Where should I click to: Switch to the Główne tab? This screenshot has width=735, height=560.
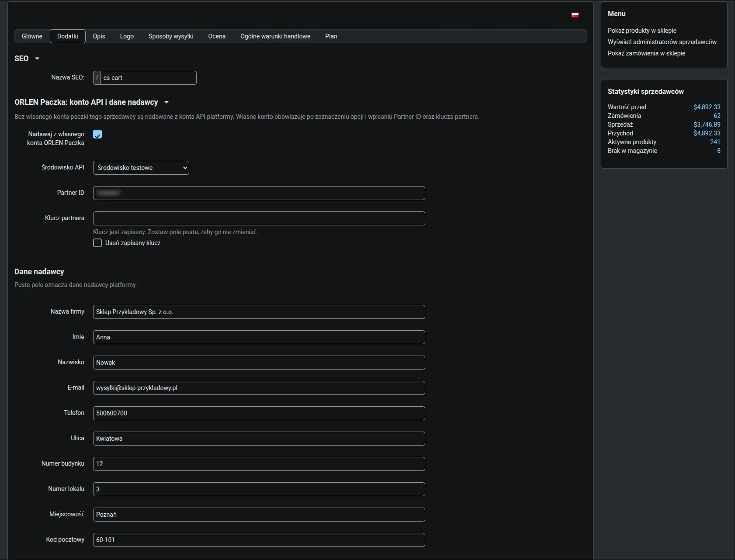(x=32, y=36)
